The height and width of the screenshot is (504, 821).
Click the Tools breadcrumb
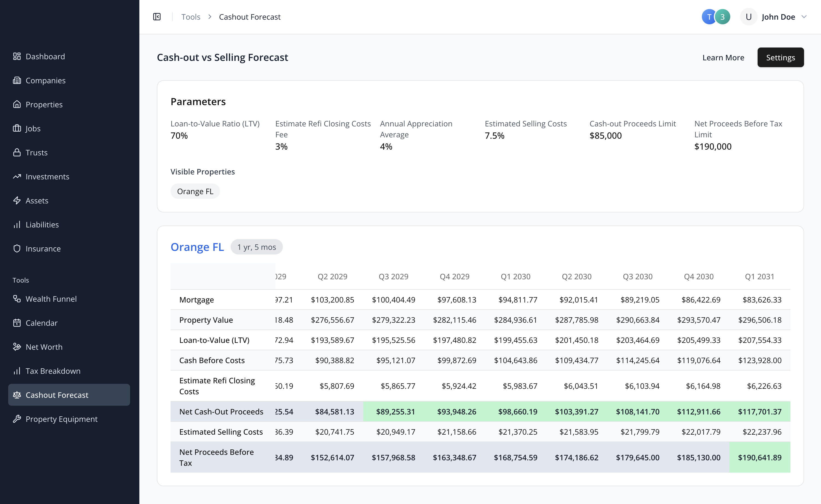tap(191, 17)
